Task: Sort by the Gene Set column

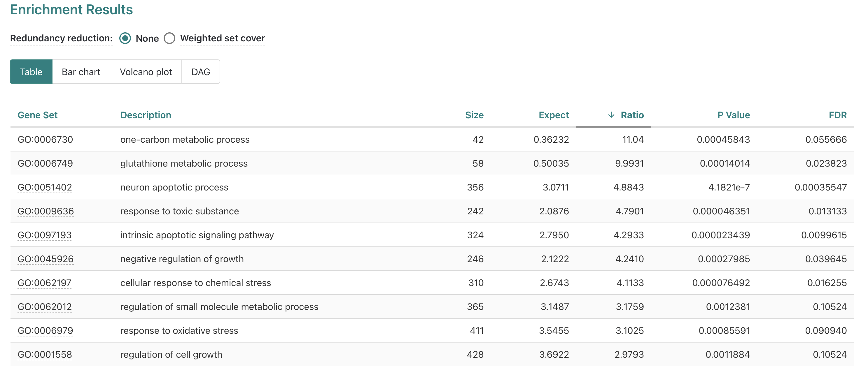Action: (x=37, y=115)
